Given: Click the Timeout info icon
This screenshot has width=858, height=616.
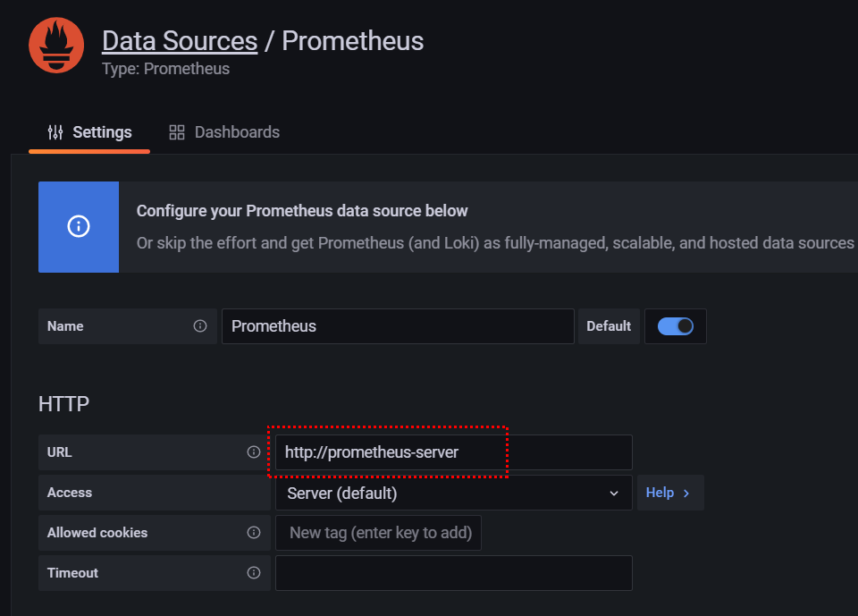Looking at the screenshot, I should (x=254, y=573).
